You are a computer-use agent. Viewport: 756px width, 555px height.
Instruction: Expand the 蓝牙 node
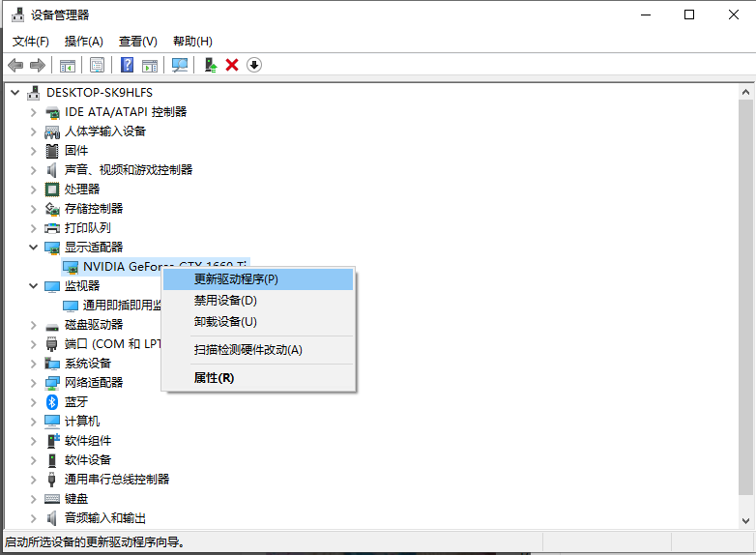point(33,402)
